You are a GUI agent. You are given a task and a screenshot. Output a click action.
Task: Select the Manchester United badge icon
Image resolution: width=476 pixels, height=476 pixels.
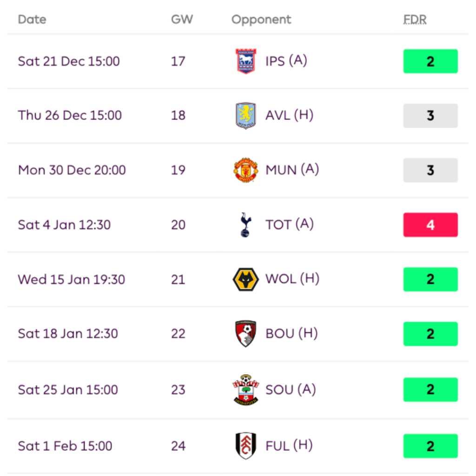coord(245,170)
